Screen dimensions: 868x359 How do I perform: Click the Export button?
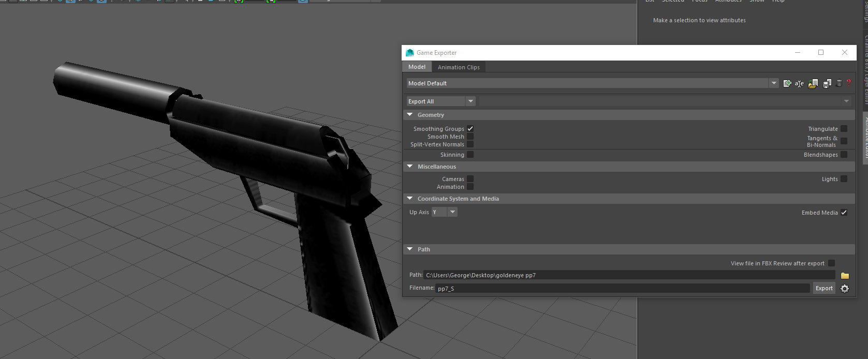coord(824,289)
